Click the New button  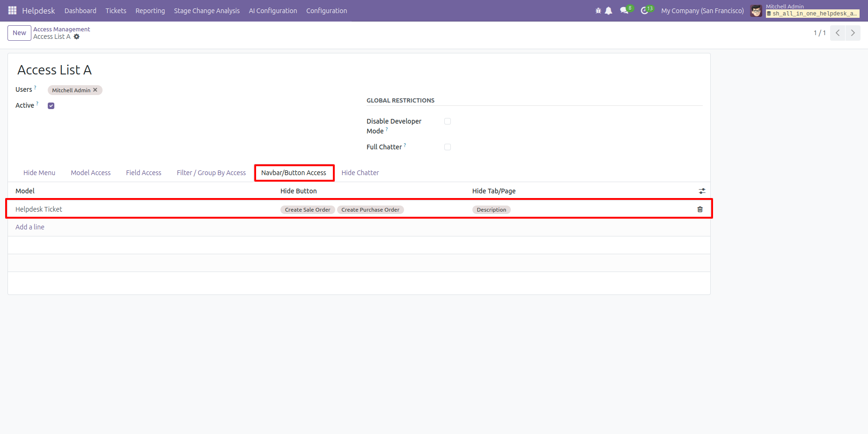(19, 33)
